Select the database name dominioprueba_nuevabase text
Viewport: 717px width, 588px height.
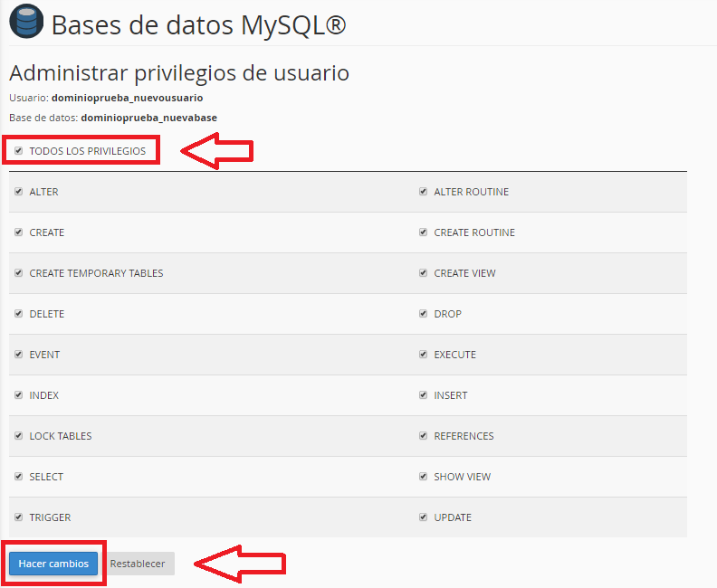pos(149,118)
